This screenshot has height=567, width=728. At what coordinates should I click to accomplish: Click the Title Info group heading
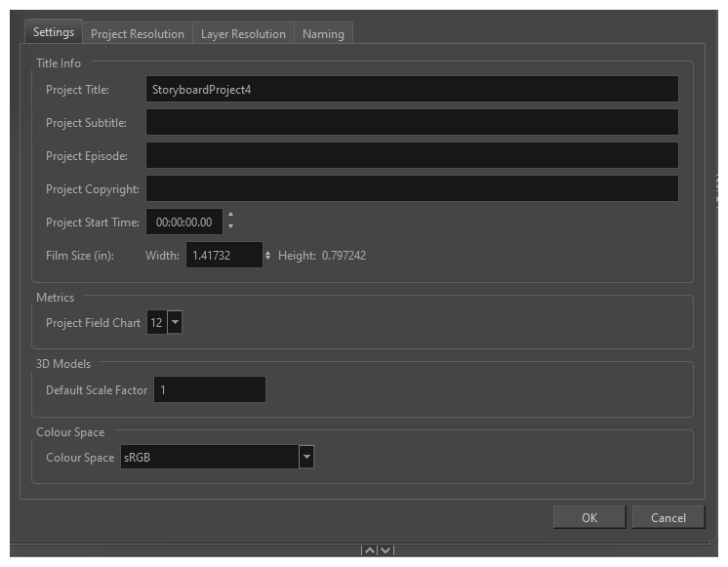59,63
